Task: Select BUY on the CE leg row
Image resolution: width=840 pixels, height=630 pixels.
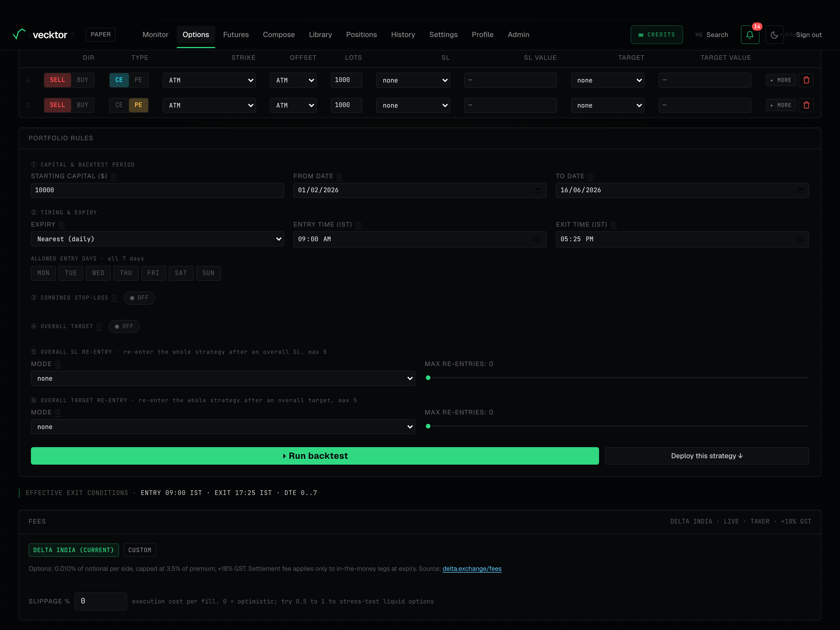Action: [83, 80]
